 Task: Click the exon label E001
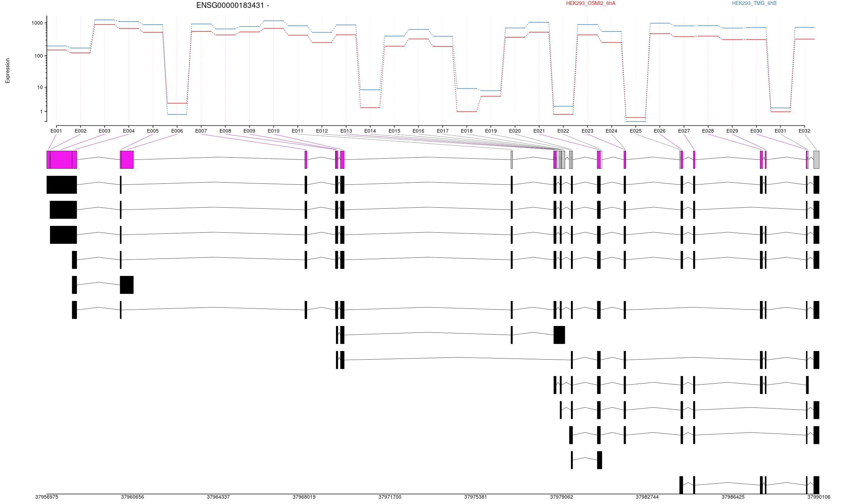coord(56,131)
